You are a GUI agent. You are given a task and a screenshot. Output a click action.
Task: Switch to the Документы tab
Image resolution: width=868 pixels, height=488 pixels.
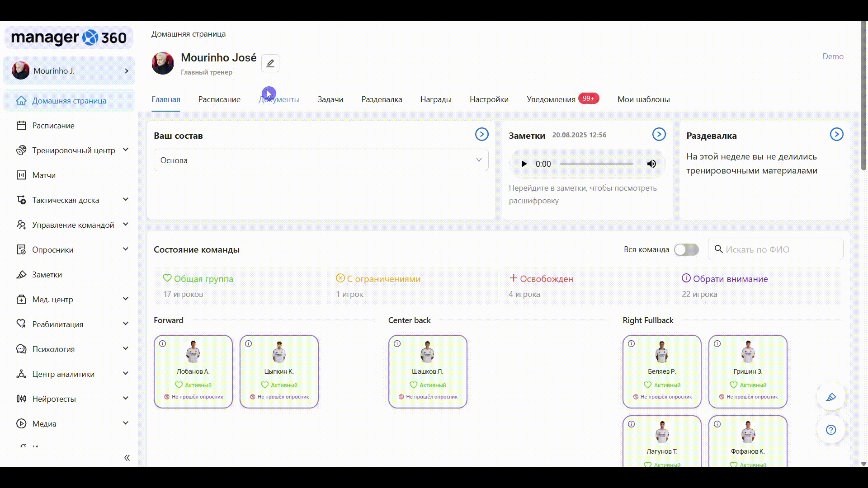click(279, 99)
